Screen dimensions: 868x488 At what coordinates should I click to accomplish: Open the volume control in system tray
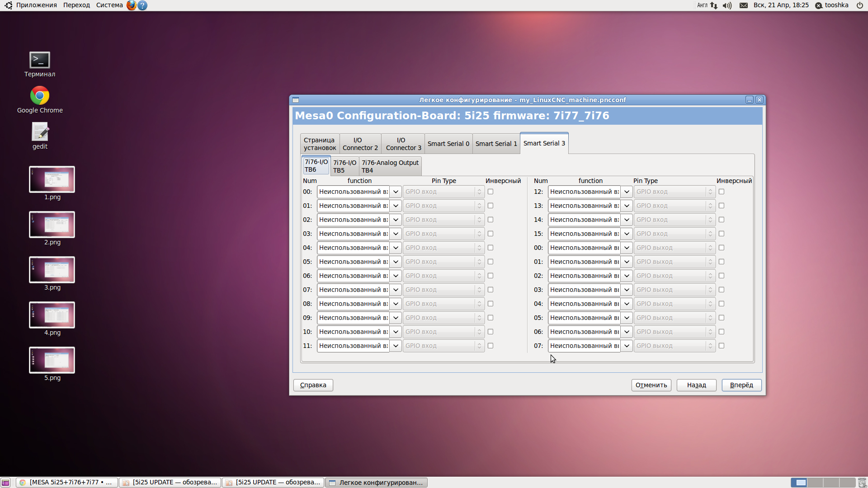tap(727, 5)
